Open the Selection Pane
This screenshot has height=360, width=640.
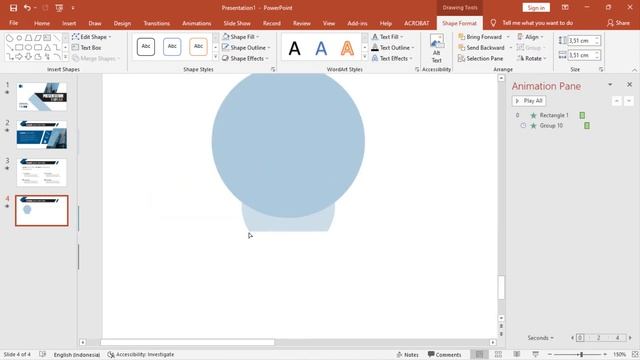tap(480, 59)
